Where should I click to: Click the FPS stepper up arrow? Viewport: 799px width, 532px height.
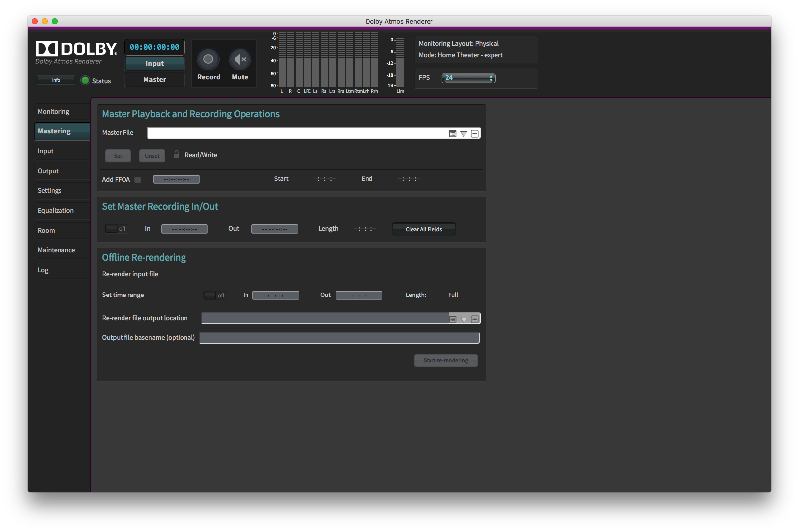491,75
